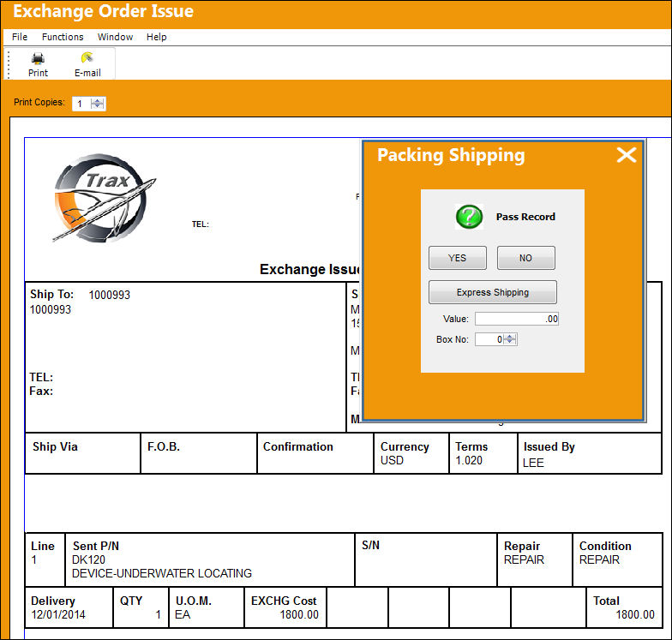Viewport: 672px width, 640px height.
Task: Click the Trax logo image
Action: pyautogui.click(x=105, y=199)
